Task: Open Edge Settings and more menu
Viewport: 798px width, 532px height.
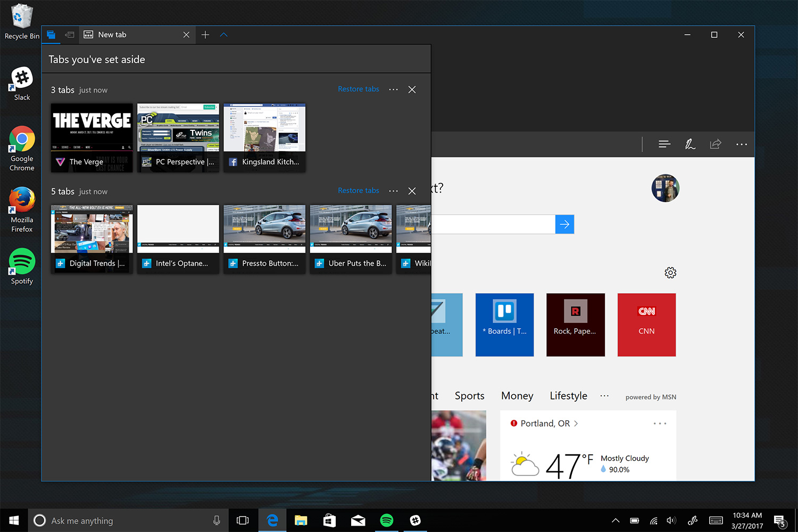Action: (x=742, y=144)
